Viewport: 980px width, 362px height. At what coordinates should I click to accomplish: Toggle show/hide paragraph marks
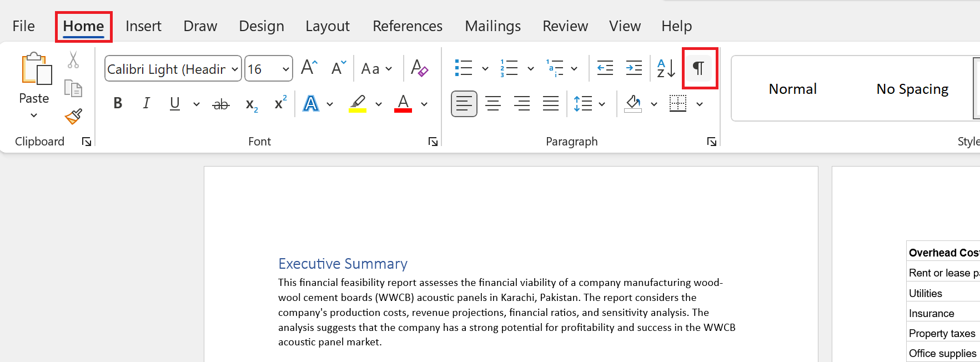[x=699, y=68]
